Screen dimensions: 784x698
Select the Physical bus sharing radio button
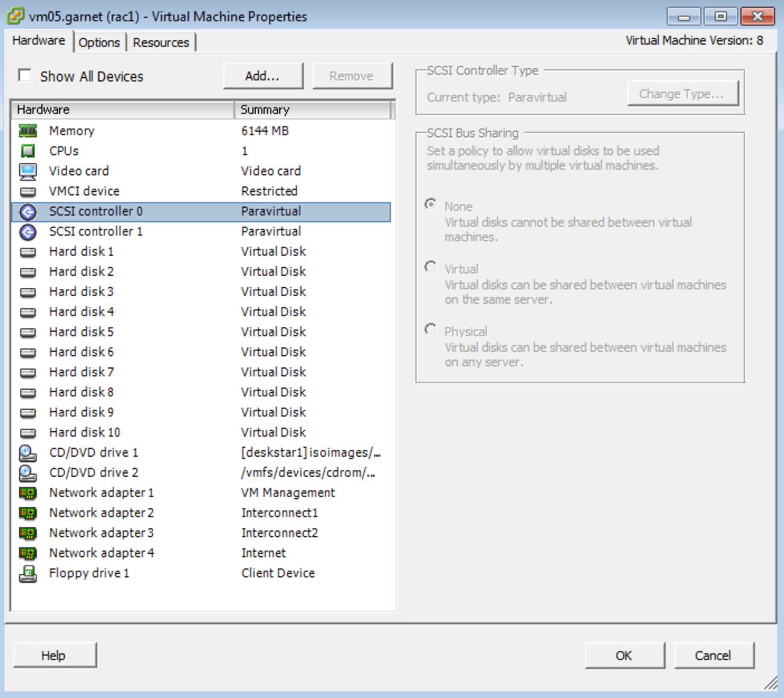click(431, 329)
